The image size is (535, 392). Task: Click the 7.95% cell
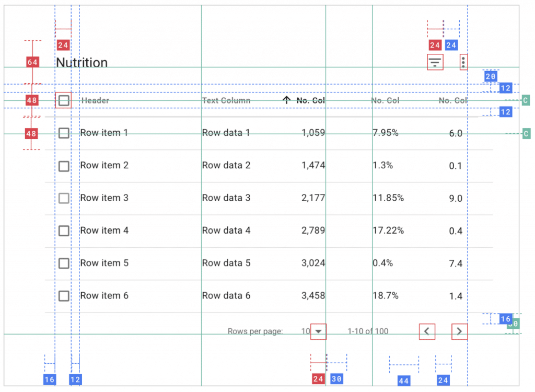tap(386, 132)
